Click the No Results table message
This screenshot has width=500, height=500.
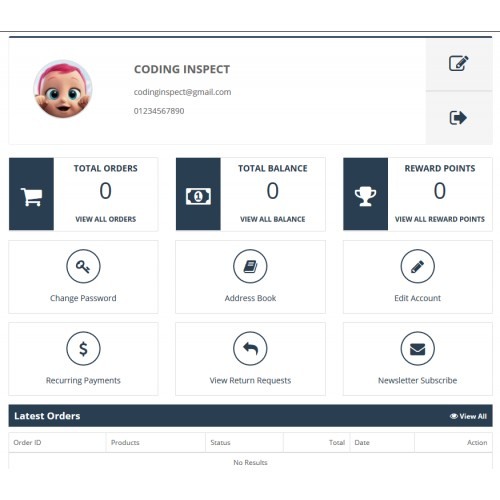pos(250,463)
